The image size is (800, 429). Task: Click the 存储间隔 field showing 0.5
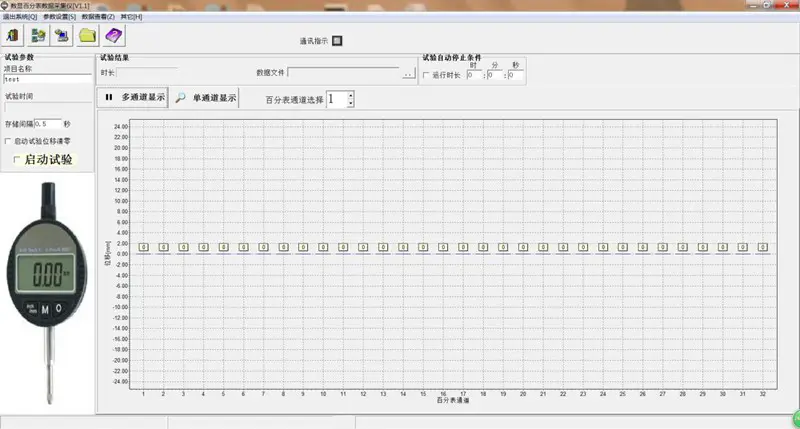(x=47, y=124)
